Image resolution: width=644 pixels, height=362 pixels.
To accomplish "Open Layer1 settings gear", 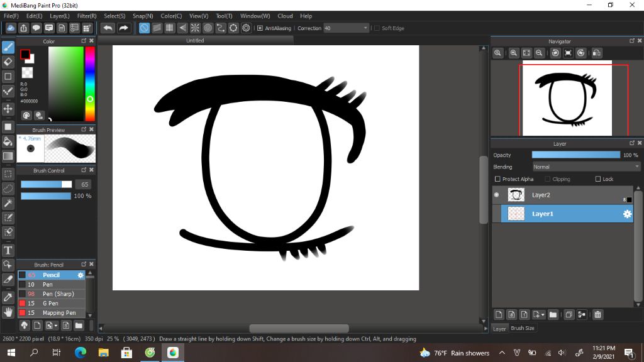I will coord(627,214).
